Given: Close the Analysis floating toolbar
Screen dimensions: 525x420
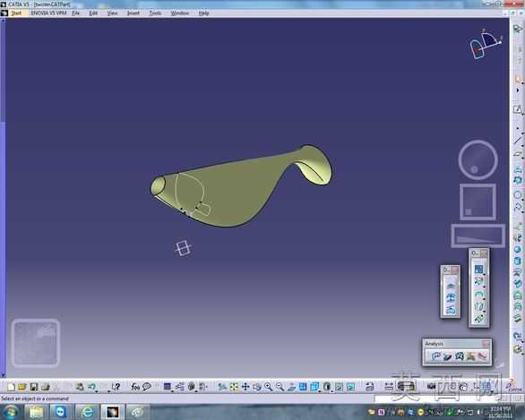Looking at the screenshot, I should pyautogui.click(x=486, y=344).
